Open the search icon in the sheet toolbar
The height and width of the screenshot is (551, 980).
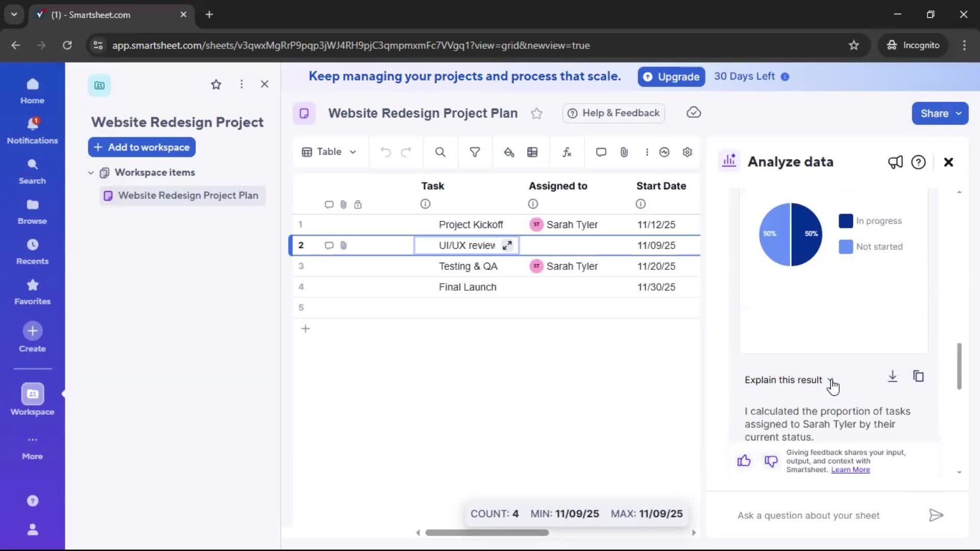point(440,152)
